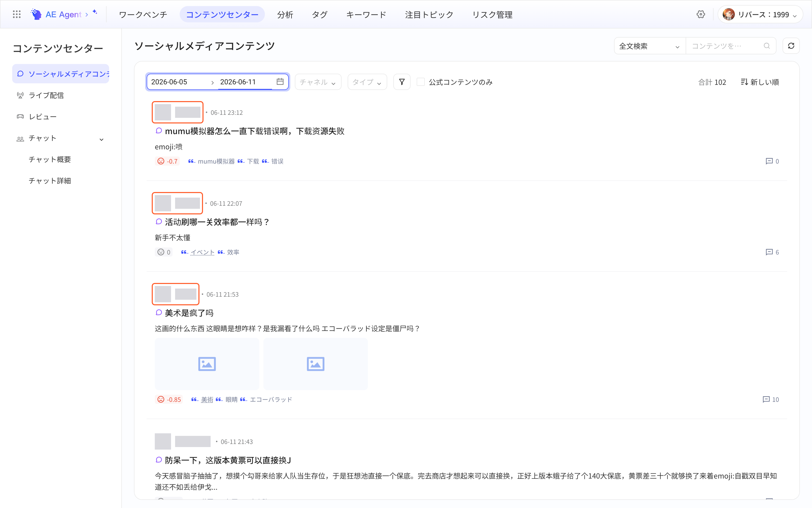Open the 注目トピック tab
Viewport: 812px width, 508px height.
pos(429,14)
